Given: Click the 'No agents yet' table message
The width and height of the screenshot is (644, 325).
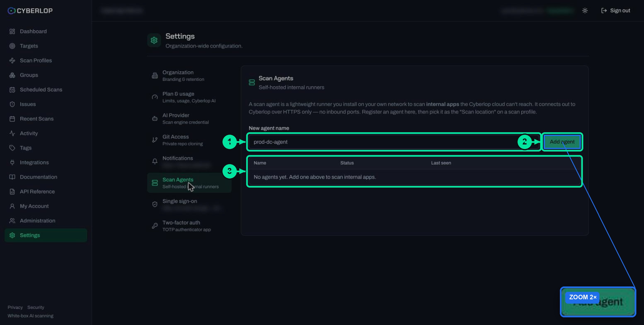Looking at the screenshot, I should pos(315,177).
